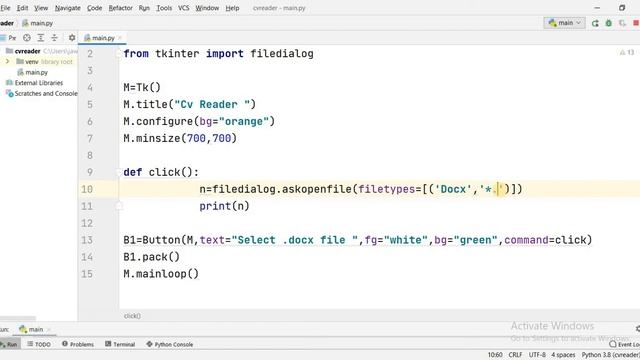
Task: Click the click() breadcrumb below editor
Action: pyautogui.click(x=132, y=316)
